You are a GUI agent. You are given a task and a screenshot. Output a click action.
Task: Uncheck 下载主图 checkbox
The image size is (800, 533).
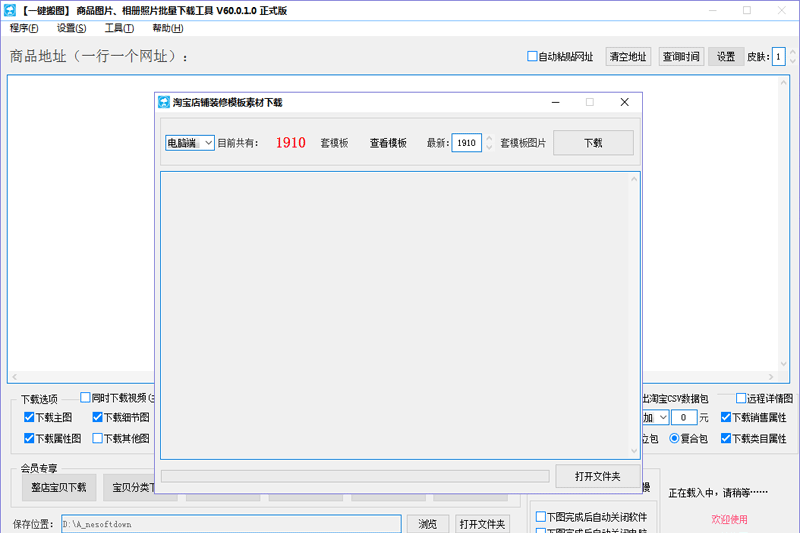29,417
